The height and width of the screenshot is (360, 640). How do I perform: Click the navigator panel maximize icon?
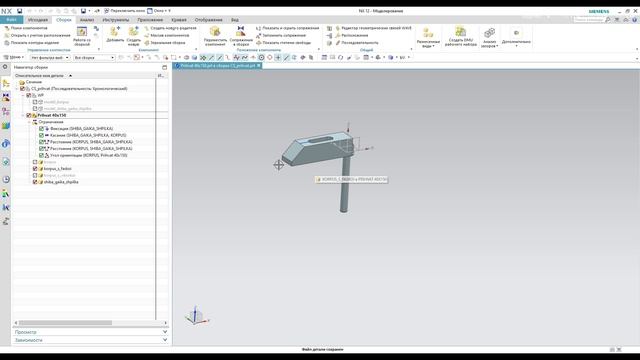(x=164, y=67)
